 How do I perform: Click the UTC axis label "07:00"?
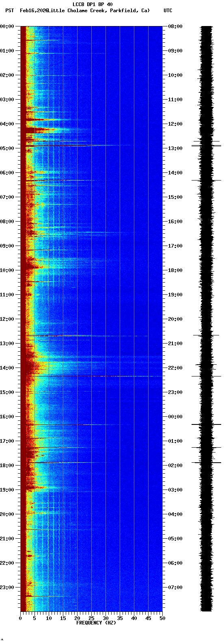[x=175, y=587]
